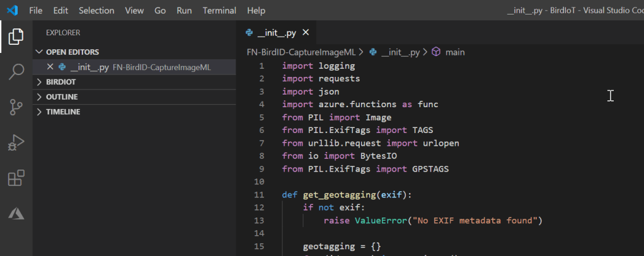Open the Source Control view icon
Image resolution: width=644 pixels, height=256 pixels.
16,108
